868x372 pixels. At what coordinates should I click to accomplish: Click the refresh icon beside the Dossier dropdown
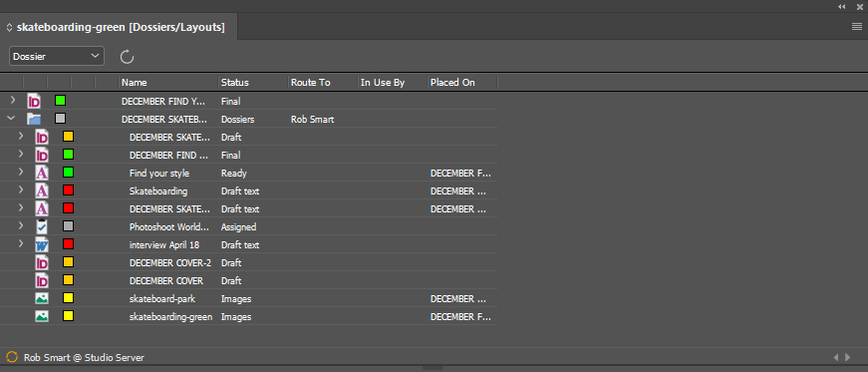127,56
